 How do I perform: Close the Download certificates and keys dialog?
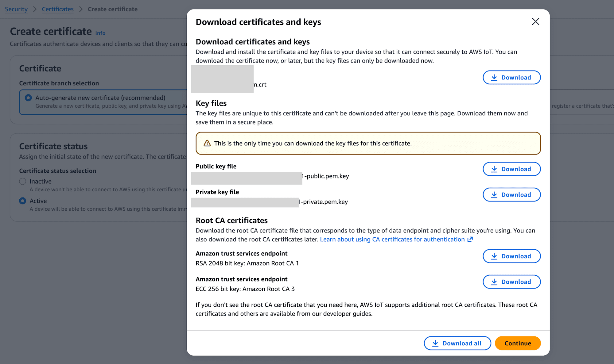(535, 21)
